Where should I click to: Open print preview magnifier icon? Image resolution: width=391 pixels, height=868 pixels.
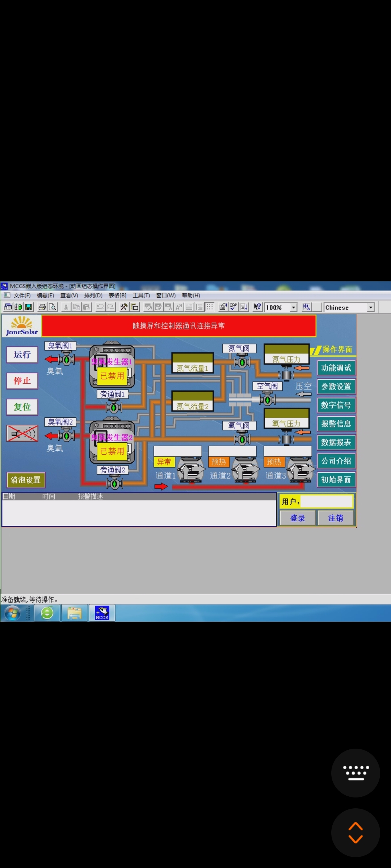click(53, 307)
